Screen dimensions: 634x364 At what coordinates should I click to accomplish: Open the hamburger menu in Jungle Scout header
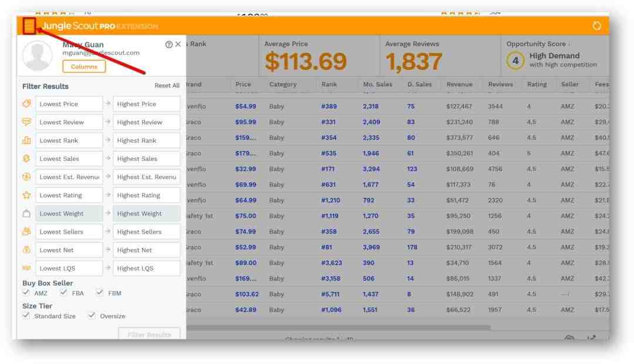(x=29, y=26)
